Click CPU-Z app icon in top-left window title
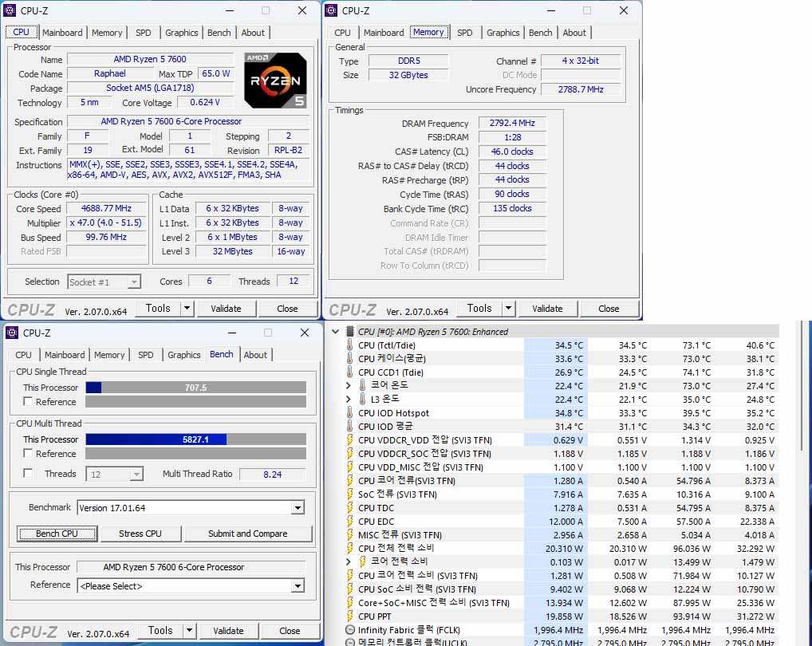This screenshot has height=646, width=812. (10, 10)
